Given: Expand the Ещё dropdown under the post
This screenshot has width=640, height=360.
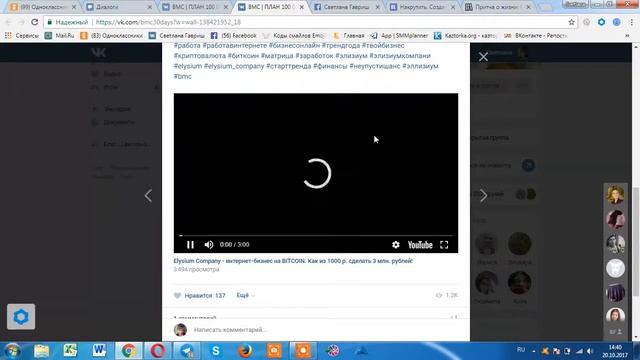Looking at the screenshot, I should click(x=246, y=295).
